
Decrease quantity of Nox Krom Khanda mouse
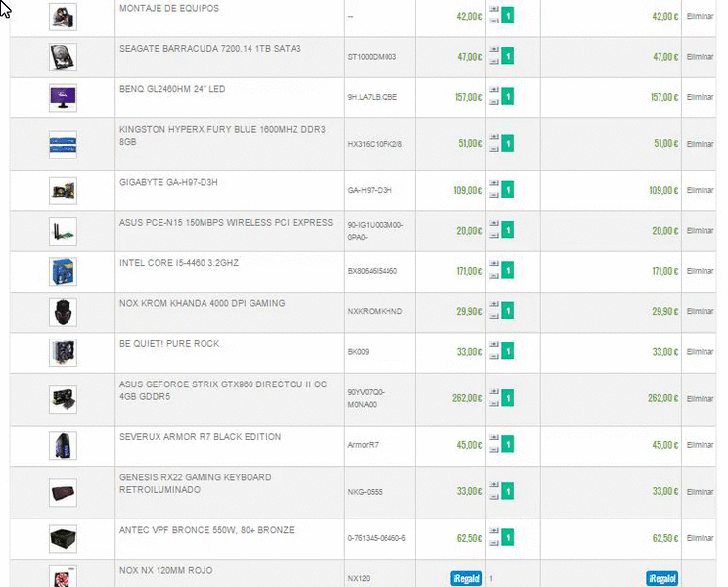tap(494, 316)
